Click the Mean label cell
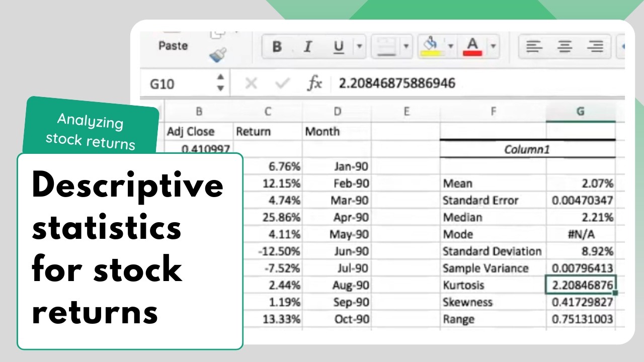The height and width of the screenshot is (362, 644). [x=493, y=184]
